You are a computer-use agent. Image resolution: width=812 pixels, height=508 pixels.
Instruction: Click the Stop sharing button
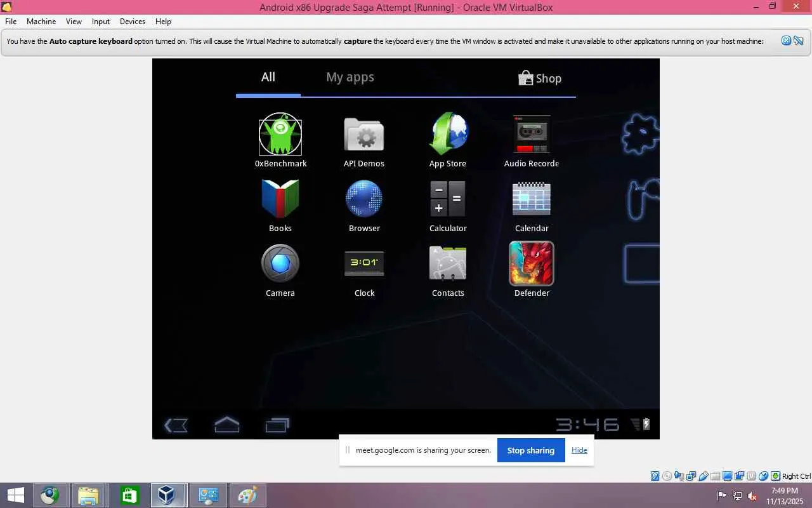pos(531,450)
